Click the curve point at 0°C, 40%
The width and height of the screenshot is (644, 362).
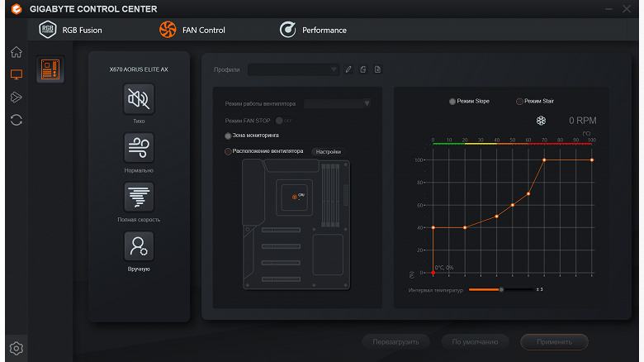[433, 227]
